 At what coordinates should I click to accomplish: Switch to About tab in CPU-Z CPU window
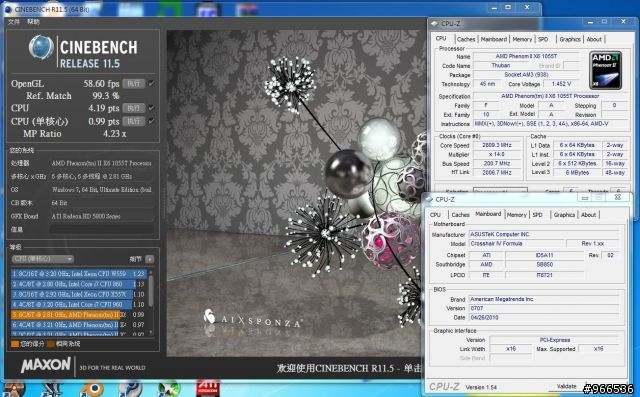[594, 39]
